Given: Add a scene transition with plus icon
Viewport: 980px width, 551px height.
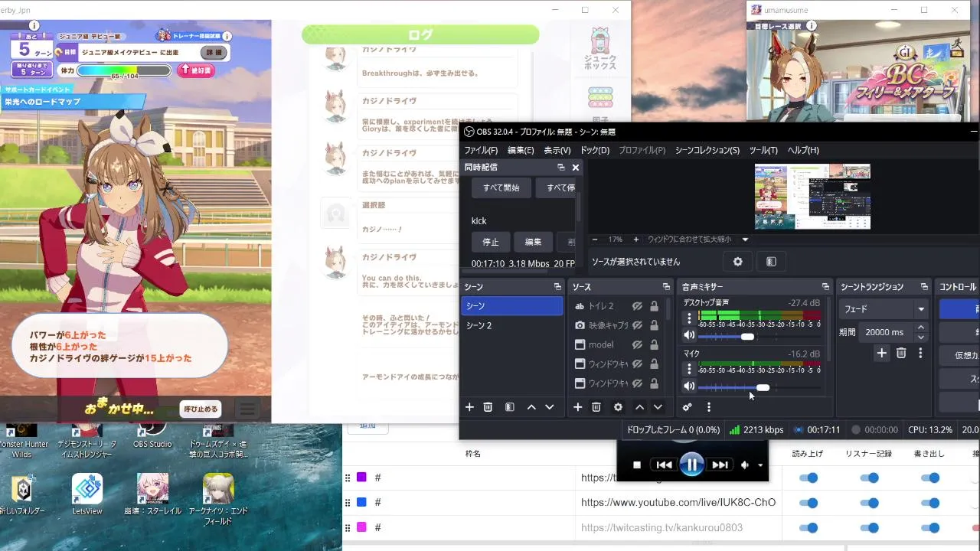Looking at the screenshot, I should point(882,353).
